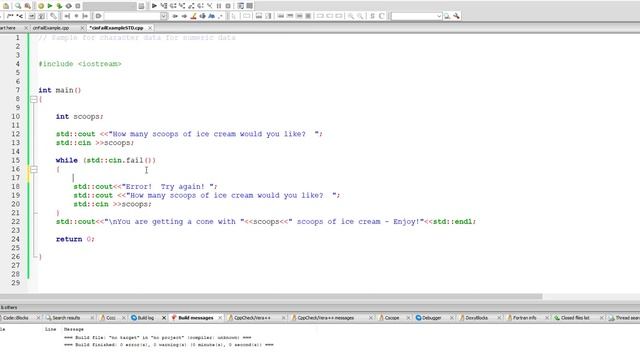Image resolution: width=640 pixels, height=360 pixels.
Task: Click the regex option icon beside Aa
Action: pos(220,16)
